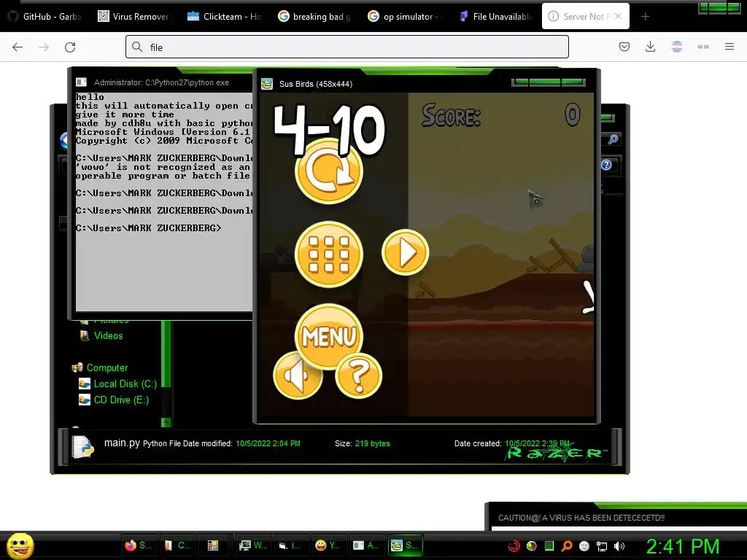Image resolution: width=747 pixels, height=560 pixels.
Task: Click the explorer search magnifier icon
Action: click(x=613, y=139)
